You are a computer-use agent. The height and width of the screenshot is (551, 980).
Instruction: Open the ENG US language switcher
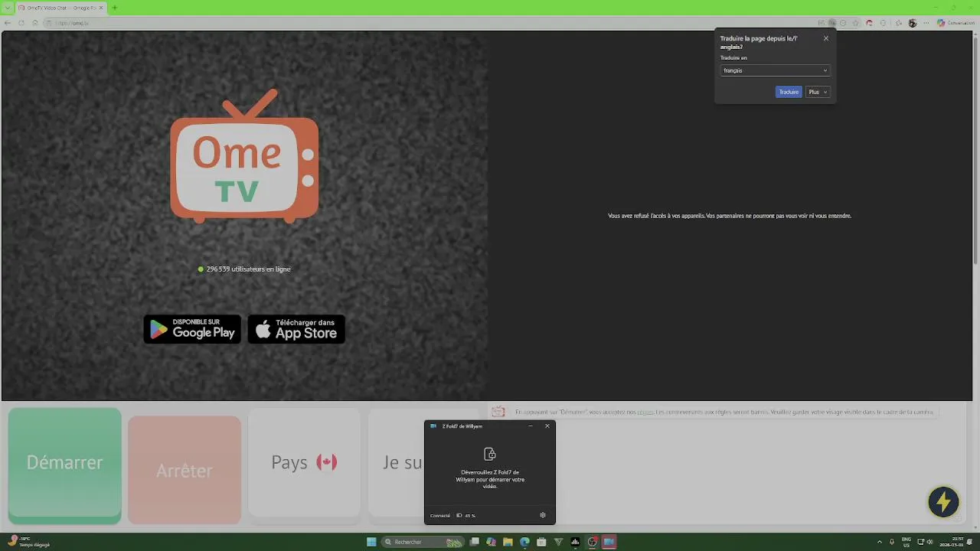906,542
